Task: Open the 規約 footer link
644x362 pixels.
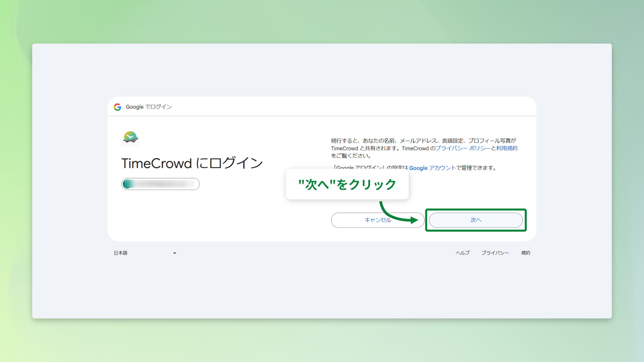Action: coord(525,253)
